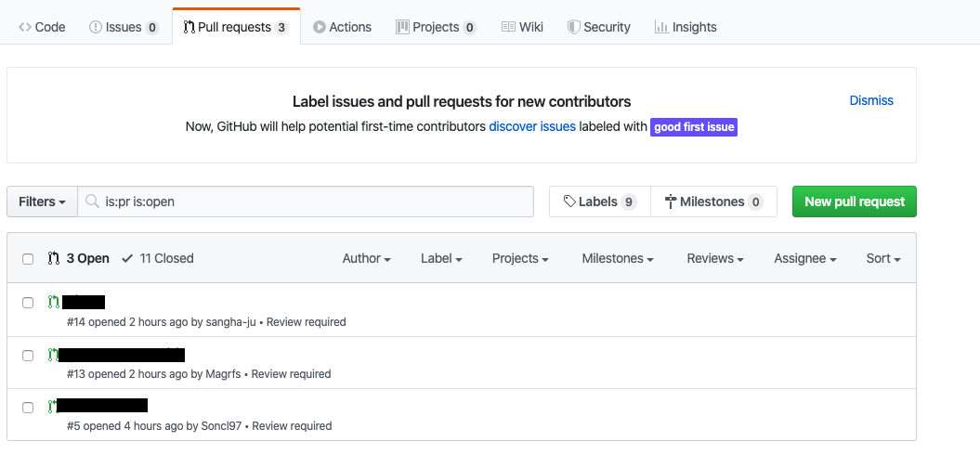The image size is (980, 468).
Task: Click the Milestones count badge 0
Action: pyautogui.click(x=755, y=201)
